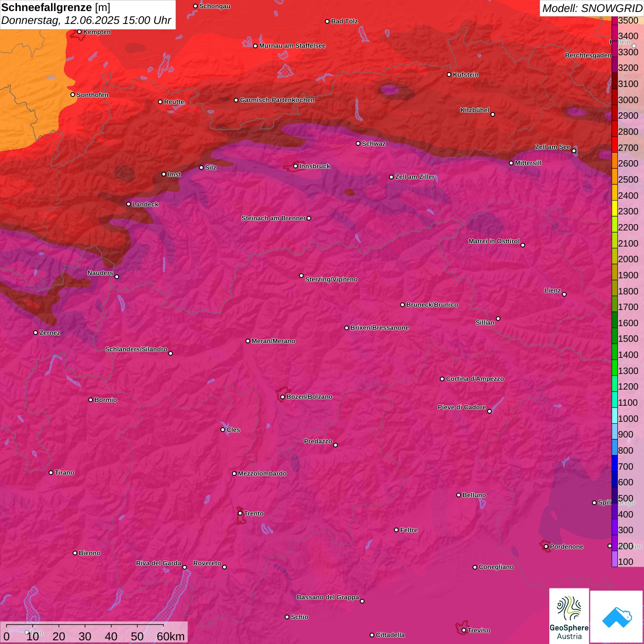
Task: Click the Conegliano label
Action: (496, 567)
